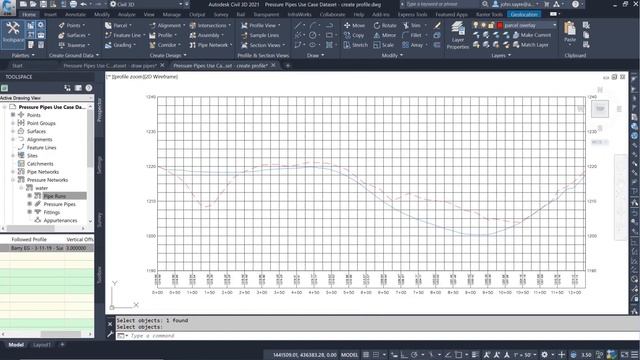Screen dimensions: 640x360
Task: Toggle snap mode in status bar
Action: (x=376, y=355)
